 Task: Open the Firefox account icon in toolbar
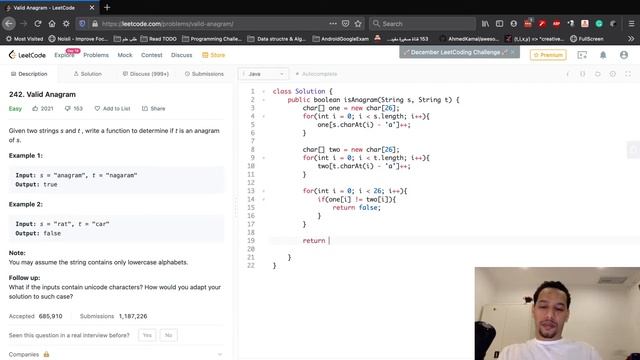tap(513, 24)
